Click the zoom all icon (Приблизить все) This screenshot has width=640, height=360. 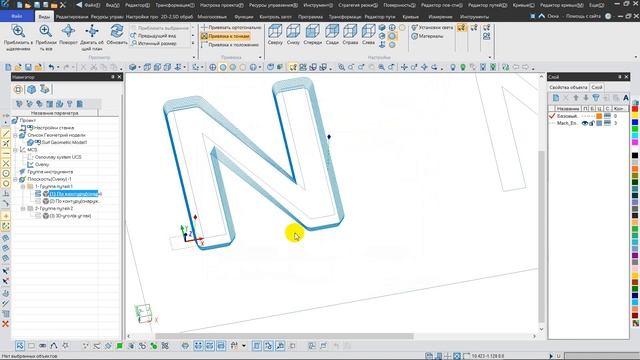[x=46, y=31]
